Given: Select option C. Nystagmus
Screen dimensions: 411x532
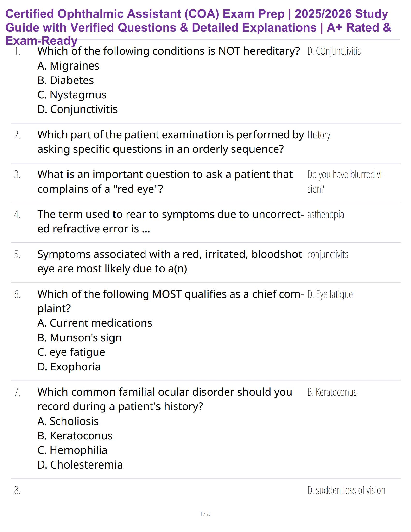Looking at the screenshot, I should pos(72,95).
